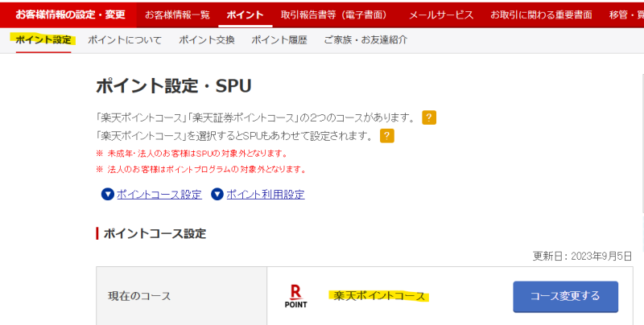Viewport: 644px width, 325px height.
Task: Click the help icon beside the two-courses description
Action: pyautogui.click(x=429, y=118)
